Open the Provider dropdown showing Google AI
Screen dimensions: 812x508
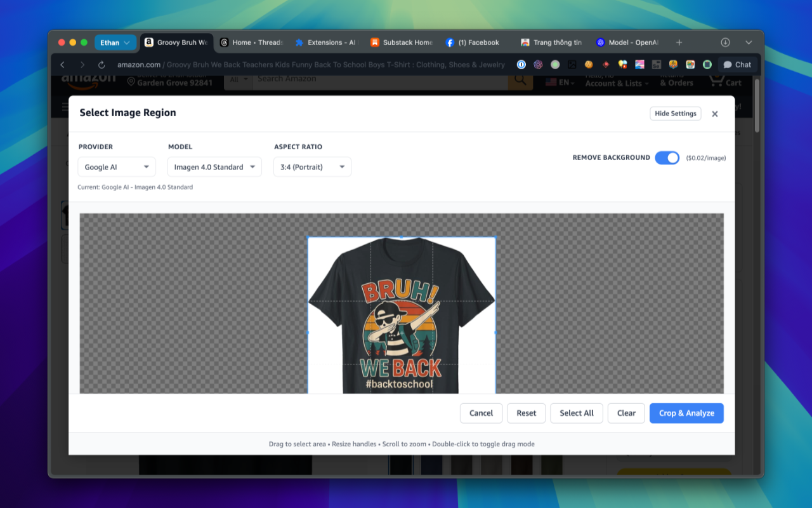point(117,167)
